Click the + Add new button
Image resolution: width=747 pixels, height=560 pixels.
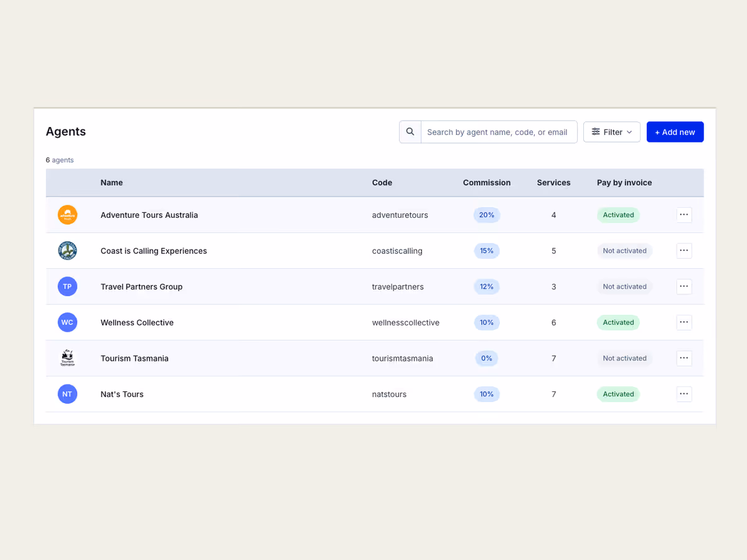pos(675,132)
